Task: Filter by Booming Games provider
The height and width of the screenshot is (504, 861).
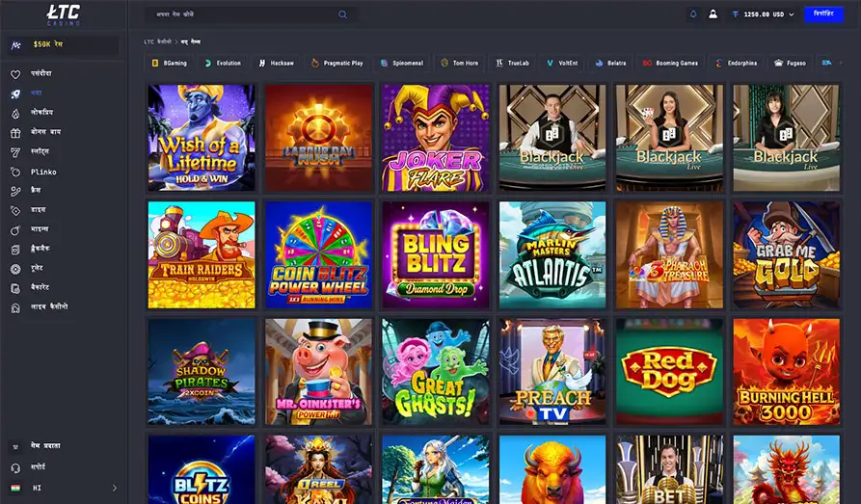Action: coord(670,64)
